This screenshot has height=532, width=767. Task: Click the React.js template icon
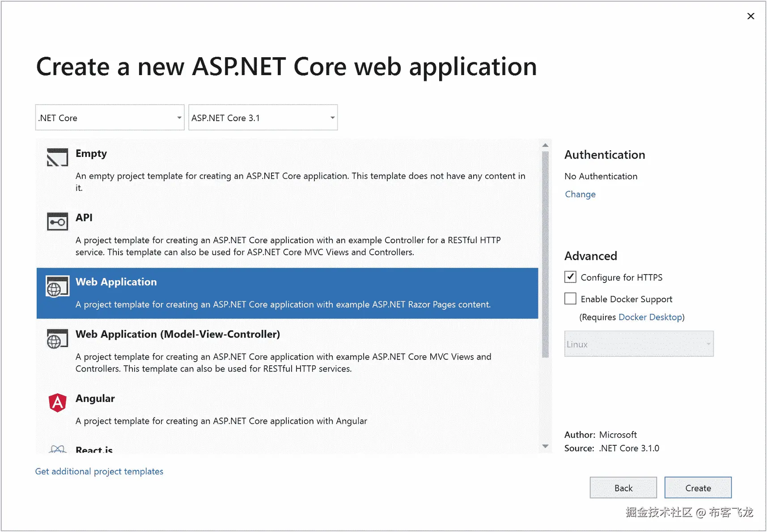(57, 449)
